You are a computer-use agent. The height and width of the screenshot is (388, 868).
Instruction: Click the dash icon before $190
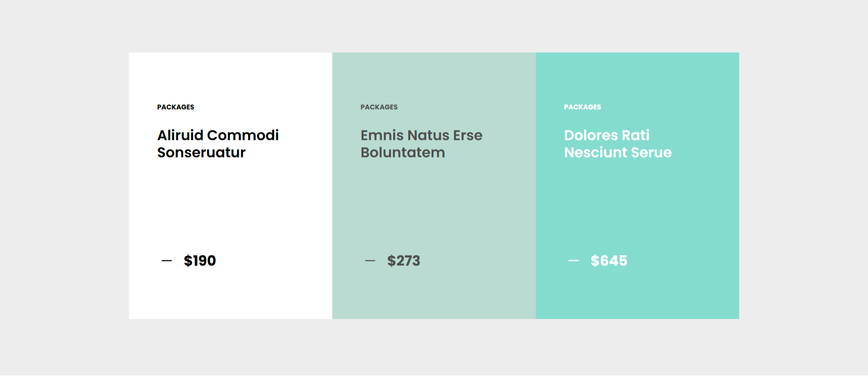click(167, 261)
